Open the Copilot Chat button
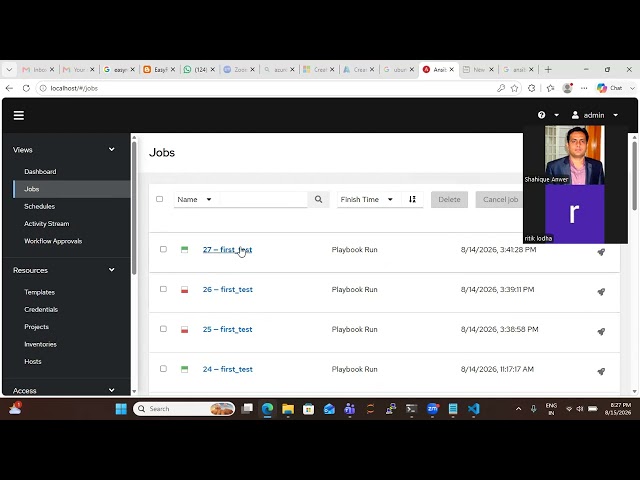640x480 pixels. click(x=610, y=88)
